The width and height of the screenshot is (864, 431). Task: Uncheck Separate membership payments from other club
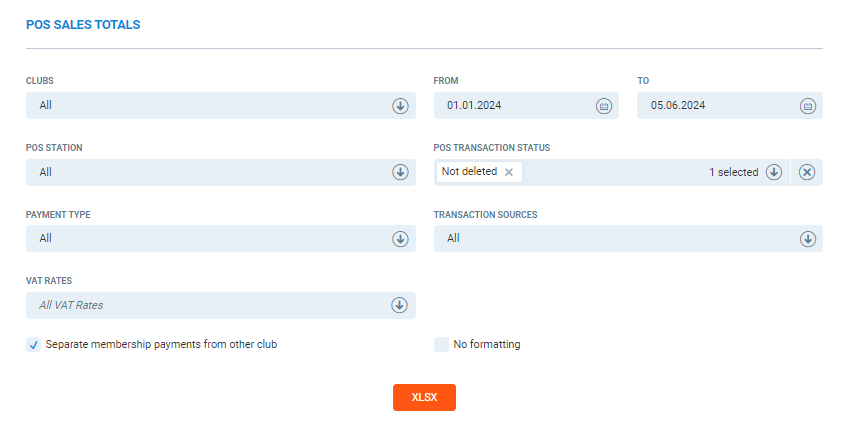coord(33,345)
